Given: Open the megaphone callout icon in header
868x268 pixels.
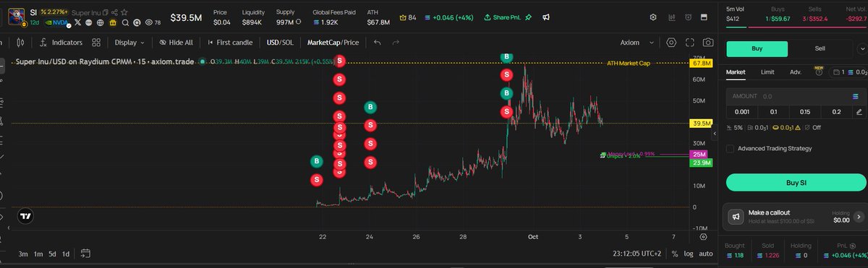Looking at the screenshot, I should (x=545, y=17).
